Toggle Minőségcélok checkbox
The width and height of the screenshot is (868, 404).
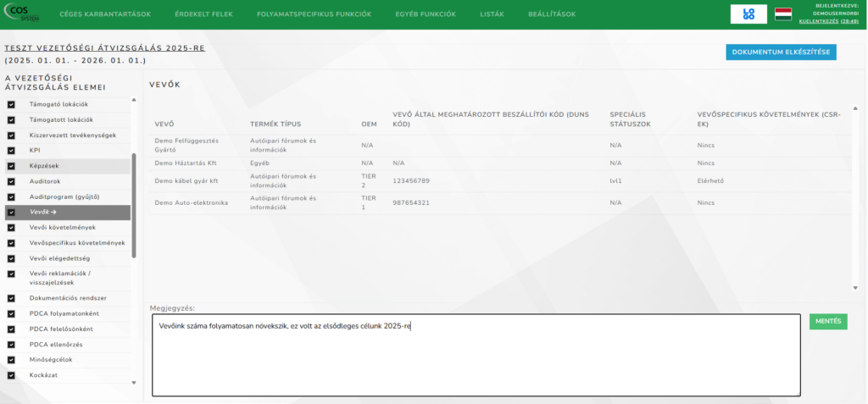(11, 360)
